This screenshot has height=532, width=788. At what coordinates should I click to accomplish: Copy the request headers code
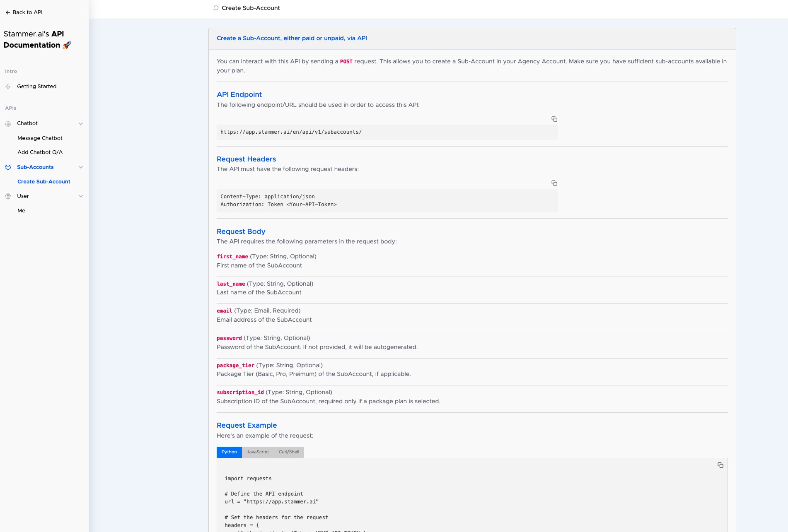pos(554,183)
